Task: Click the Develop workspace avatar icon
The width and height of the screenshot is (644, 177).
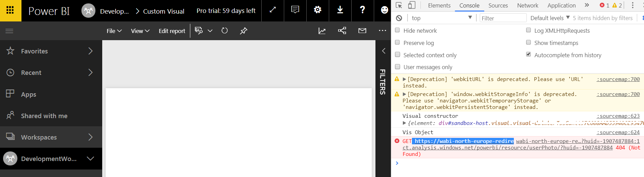Action: click(89, 11)
